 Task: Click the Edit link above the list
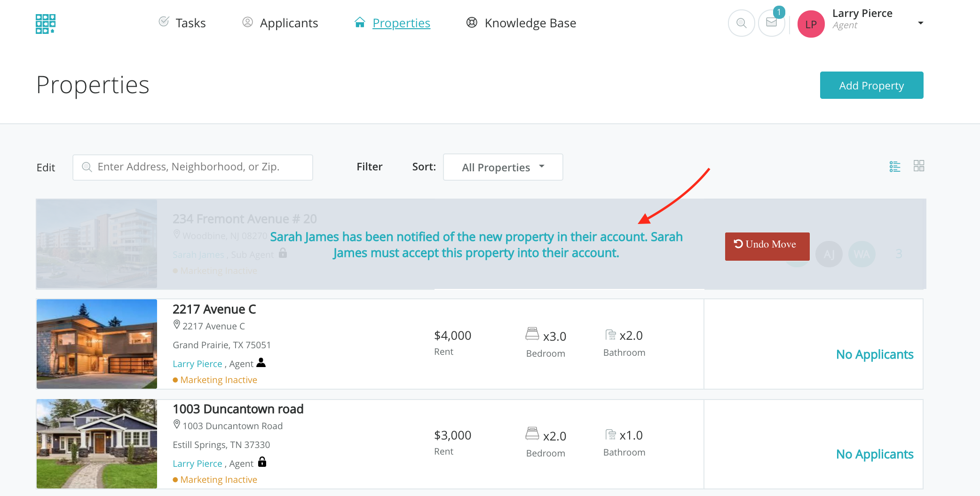click(46, 168)
